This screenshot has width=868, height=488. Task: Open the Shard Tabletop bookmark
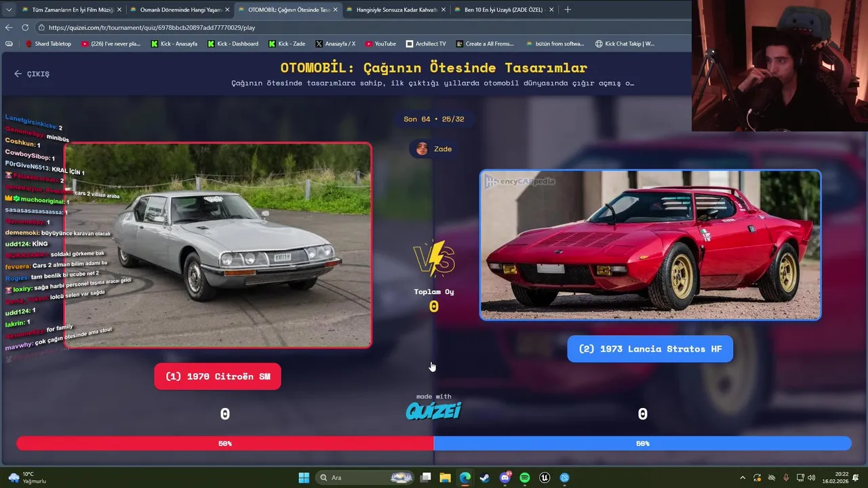click(x=48, y=43)
